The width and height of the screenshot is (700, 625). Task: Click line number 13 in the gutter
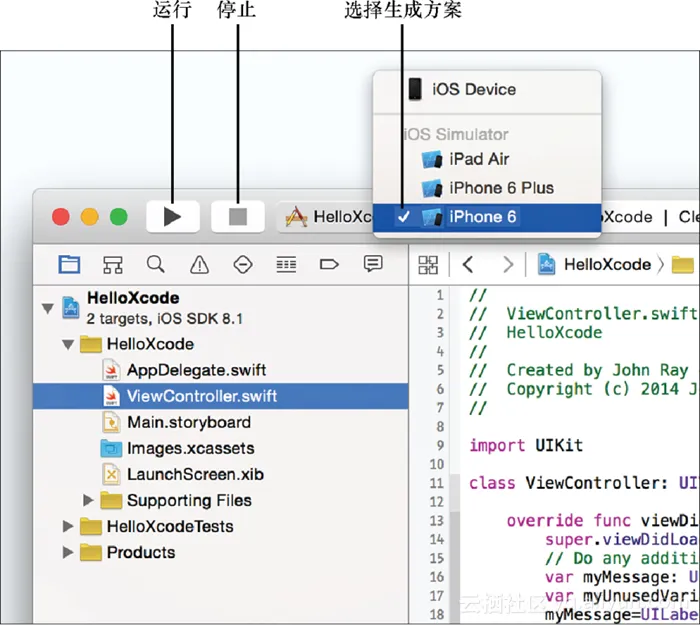pyautogui.click(x=437, y=521)
